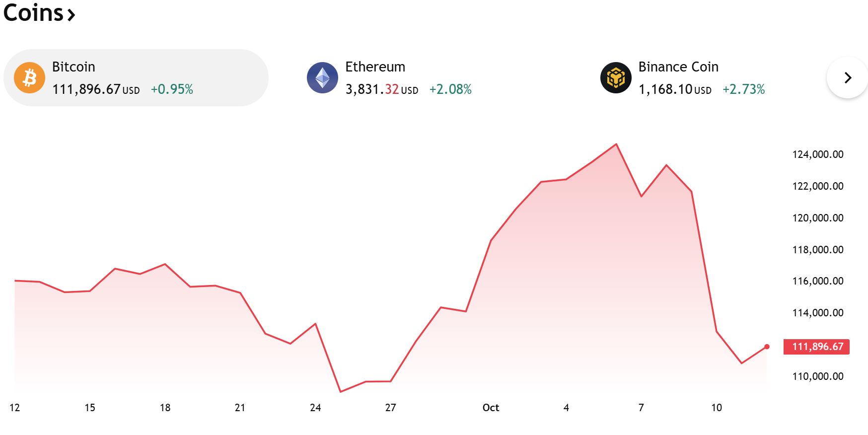Click the 110,000.00 price axis label
The width and height of the screenshot is (868, 435).
[x=817, y=376]
